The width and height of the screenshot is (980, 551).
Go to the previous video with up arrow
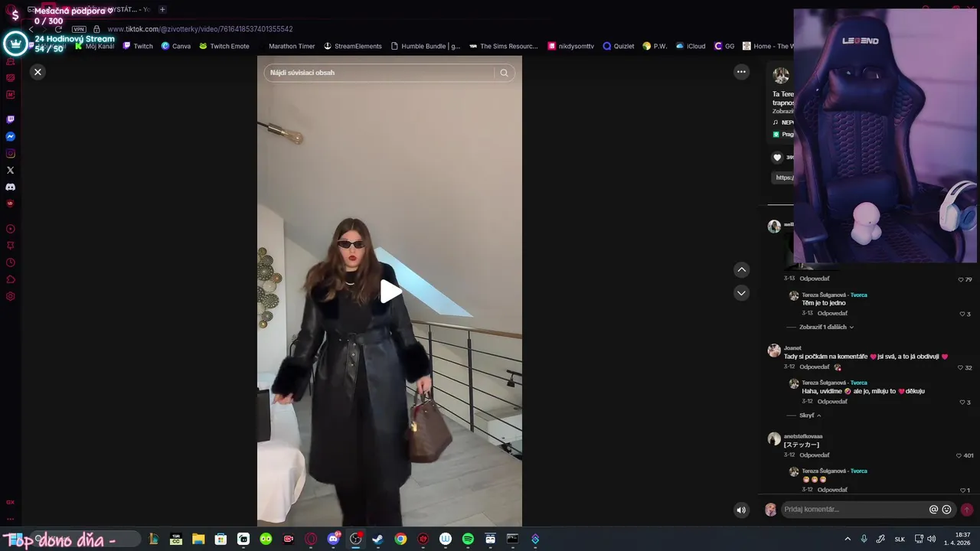[741, 269]
